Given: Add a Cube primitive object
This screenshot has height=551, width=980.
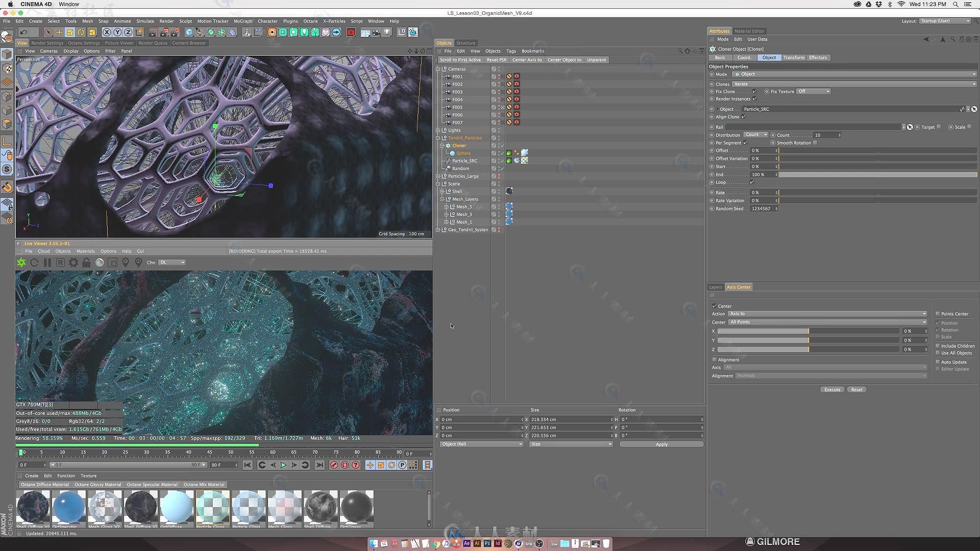Looking at the screenshot, I should click(x=189, y=32).
